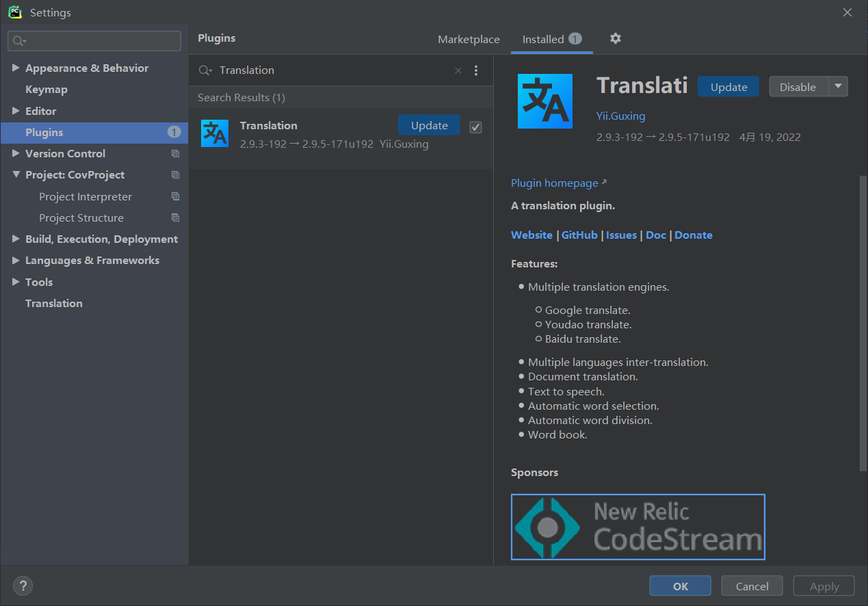Click copy icon next to Project Structure
This screenshot has width=868, height=606.
tap(175, 218)
